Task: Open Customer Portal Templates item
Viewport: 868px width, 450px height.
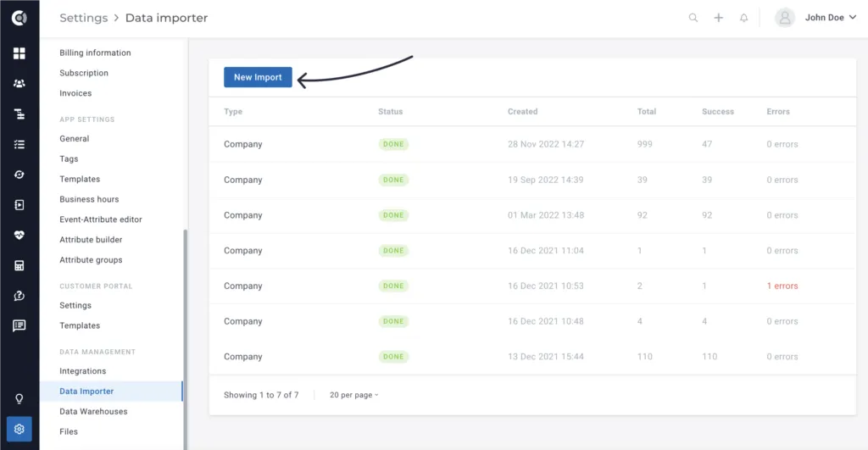Action: (x=80, y=325)
